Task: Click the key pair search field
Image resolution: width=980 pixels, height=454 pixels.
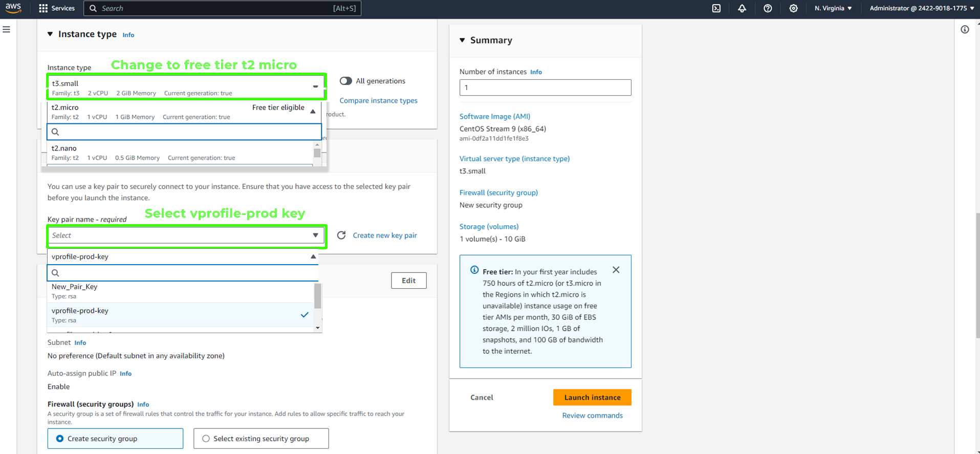Action: coord(183,273)
